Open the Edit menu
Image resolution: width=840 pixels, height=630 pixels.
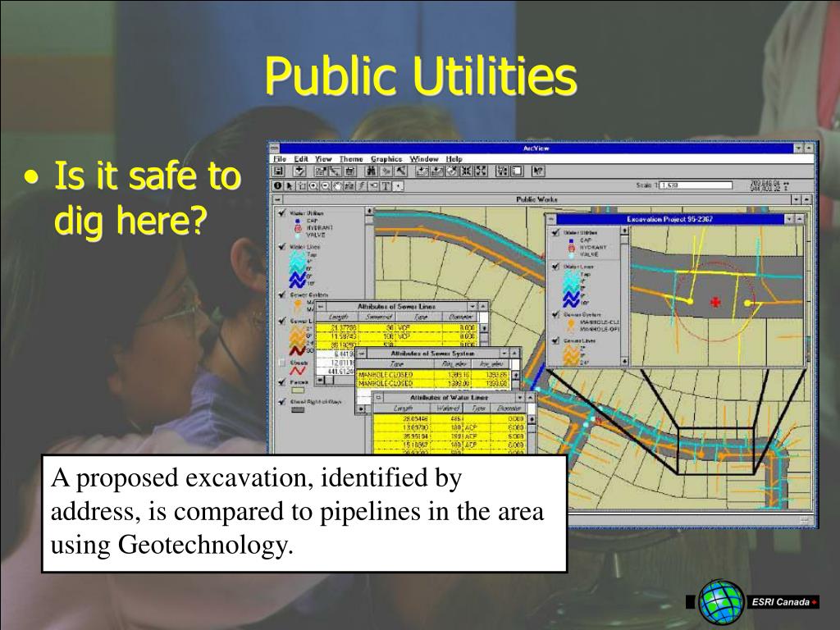pos(301,159)
